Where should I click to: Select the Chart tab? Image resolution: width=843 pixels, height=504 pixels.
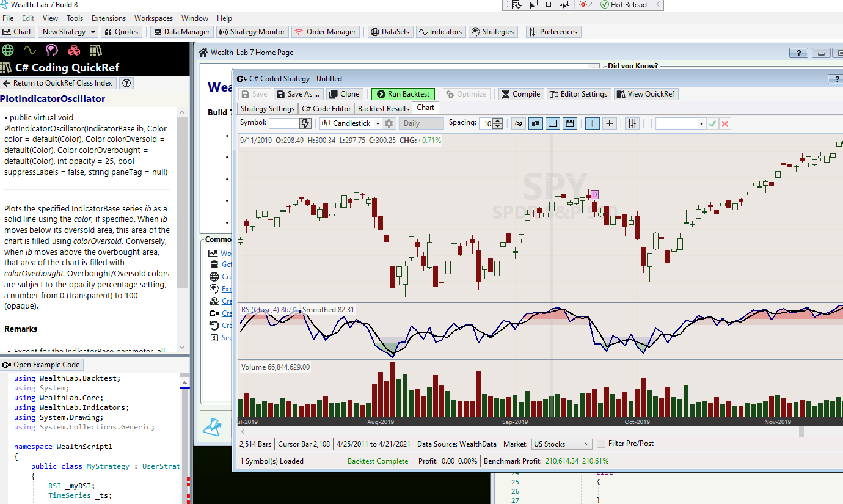tap(426, 108)
